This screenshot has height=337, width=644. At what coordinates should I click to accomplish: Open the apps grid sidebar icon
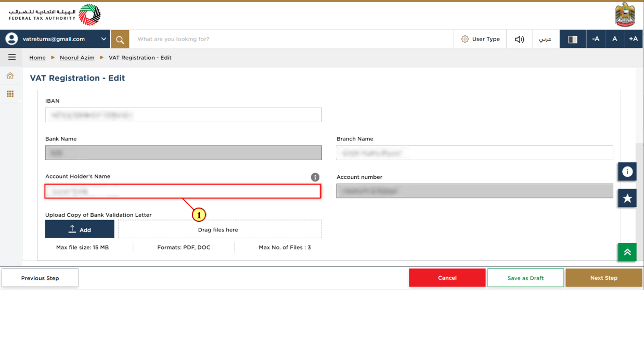coord(10,94)
